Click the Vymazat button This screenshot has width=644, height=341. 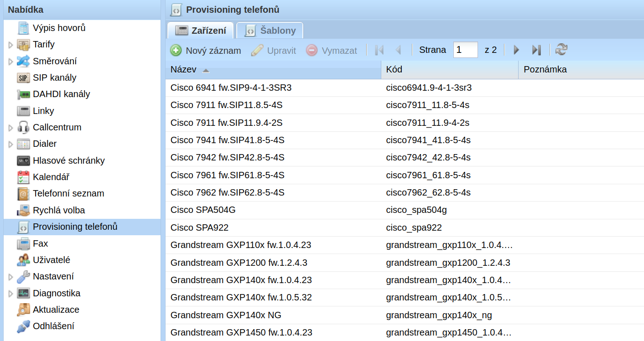(332, 50)
